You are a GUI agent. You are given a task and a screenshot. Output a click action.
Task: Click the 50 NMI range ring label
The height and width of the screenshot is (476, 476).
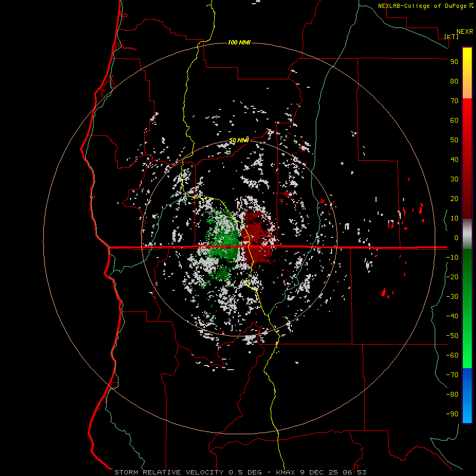click(x=239, y=140)
